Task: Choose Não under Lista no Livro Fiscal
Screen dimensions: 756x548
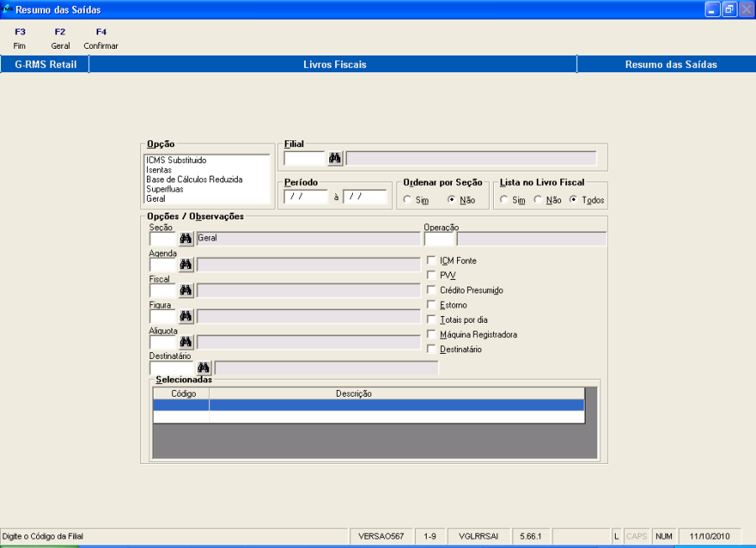Action: (x=538, y=200)
